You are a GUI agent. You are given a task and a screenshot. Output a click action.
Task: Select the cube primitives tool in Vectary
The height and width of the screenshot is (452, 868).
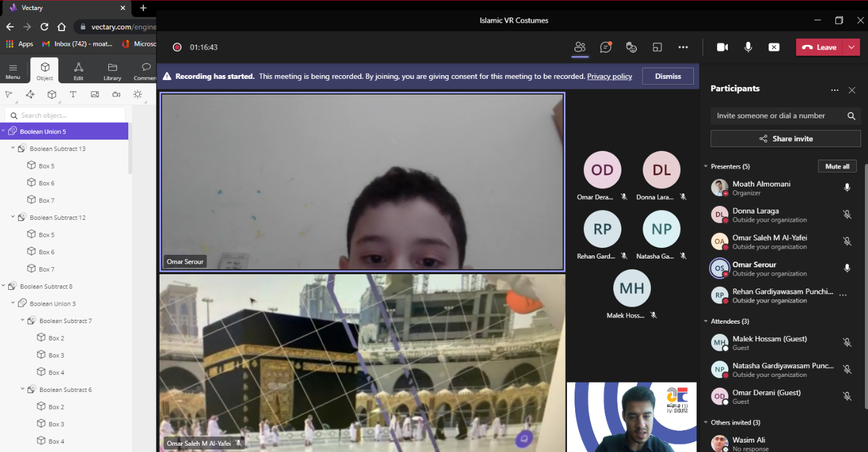(52, 95)
